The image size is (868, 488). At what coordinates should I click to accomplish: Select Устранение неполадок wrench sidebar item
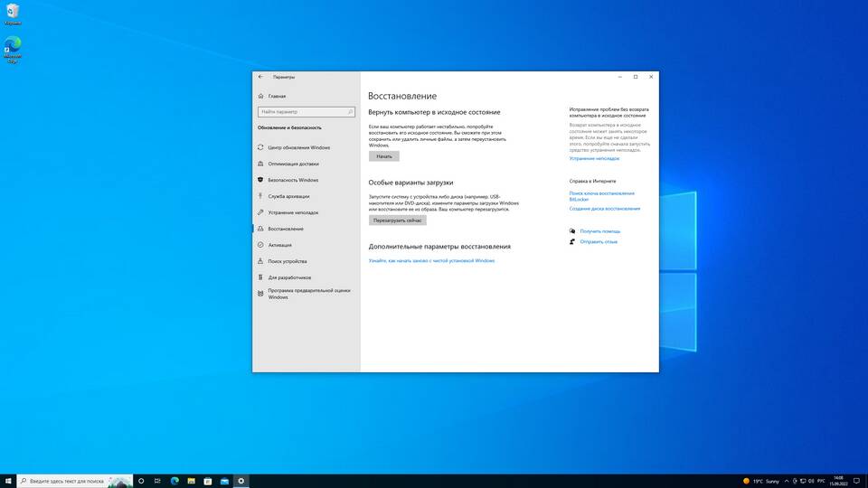click(x=293, y=212)
